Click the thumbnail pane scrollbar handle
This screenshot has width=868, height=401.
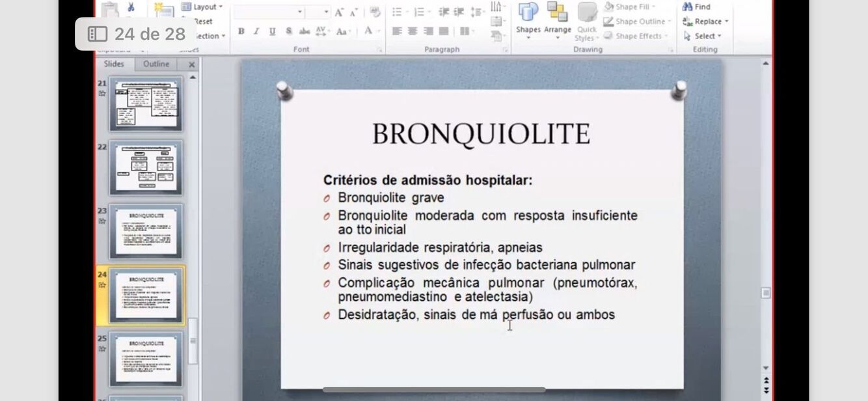pyautogui.click(x=193, y=340)
